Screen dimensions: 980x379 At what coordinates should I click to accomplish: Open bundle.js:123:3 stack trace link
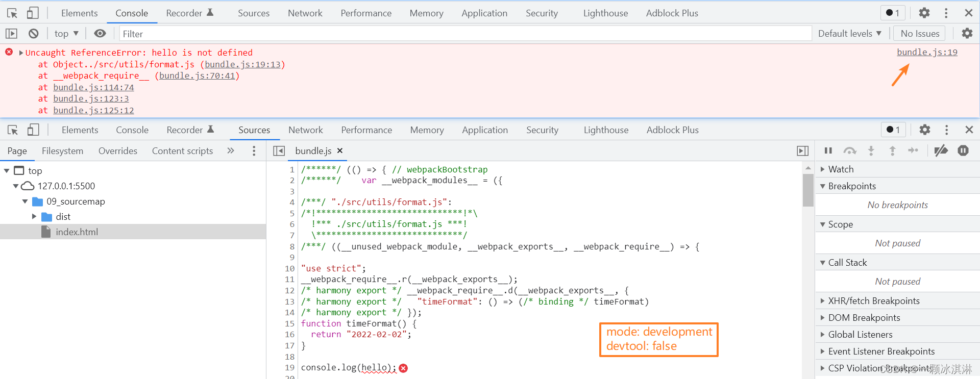91,98
